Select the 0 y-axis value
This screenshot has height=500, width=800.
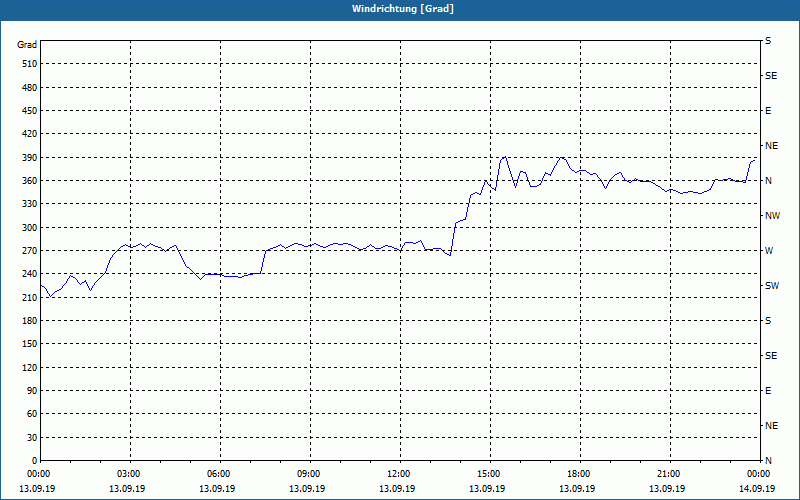point(35,461)
